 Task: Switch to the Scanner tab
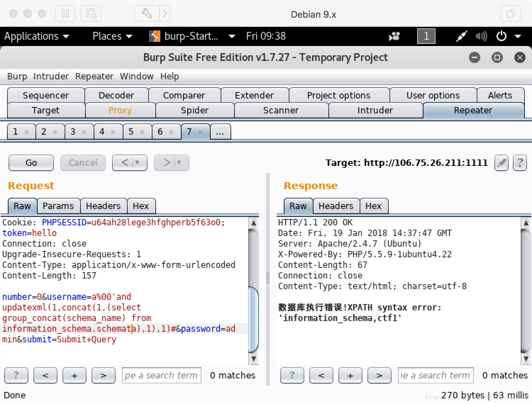[x=281, y=110]
